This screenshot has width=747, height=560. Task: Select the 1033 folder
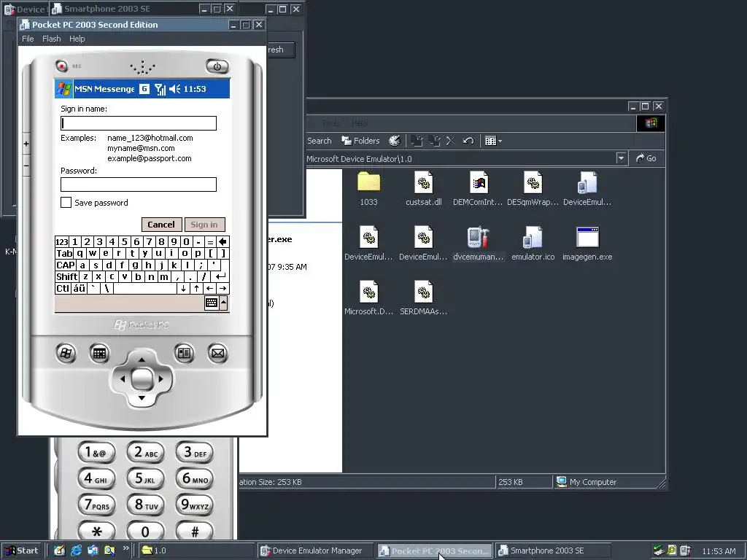click(368, 189)
